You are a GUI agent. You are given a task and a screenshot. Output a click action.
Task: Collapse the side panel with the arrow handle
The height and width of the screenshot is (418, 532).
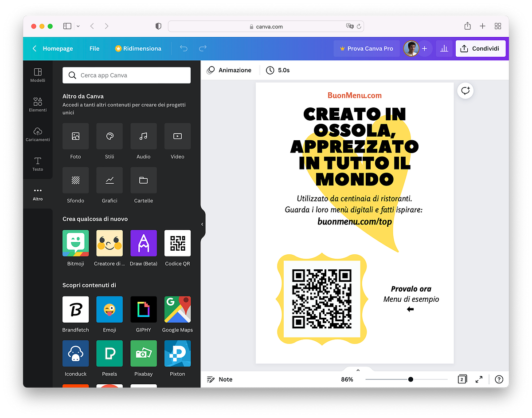click(x=202, y=225)
